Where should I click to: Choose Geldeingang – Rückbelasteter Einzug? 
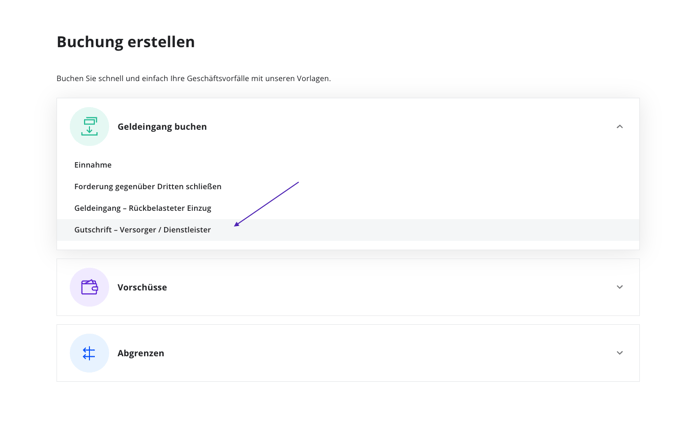click(143, 208)
